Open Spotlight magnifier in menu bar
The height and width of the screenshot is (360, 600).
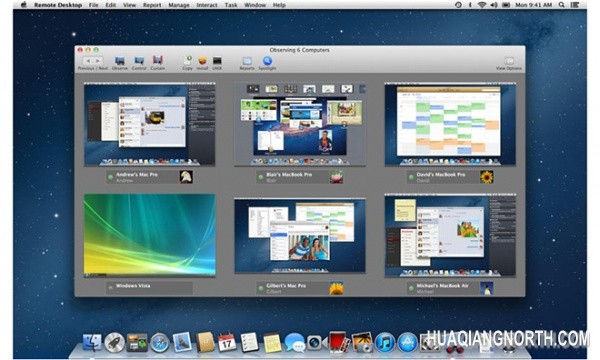[x=561, y=5]
